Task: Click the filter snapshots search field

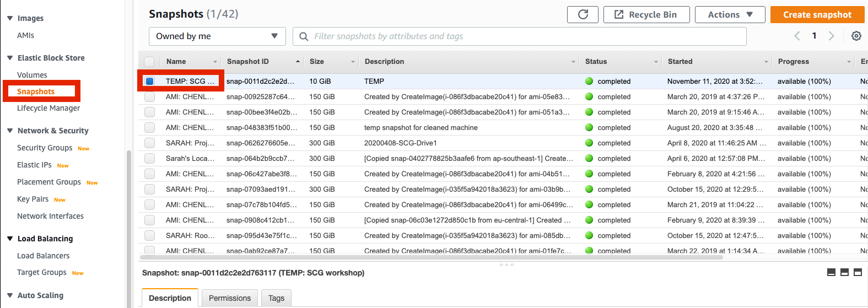Action: (x=520, y=36)
